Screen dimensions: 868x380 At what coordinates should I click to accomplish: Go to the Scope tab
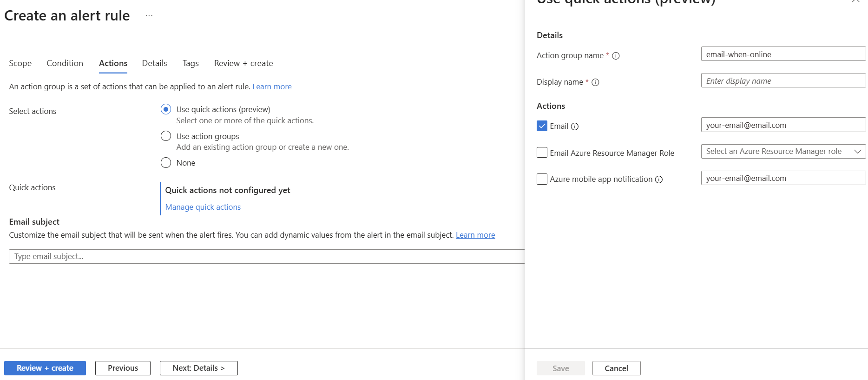pos(20,63)
